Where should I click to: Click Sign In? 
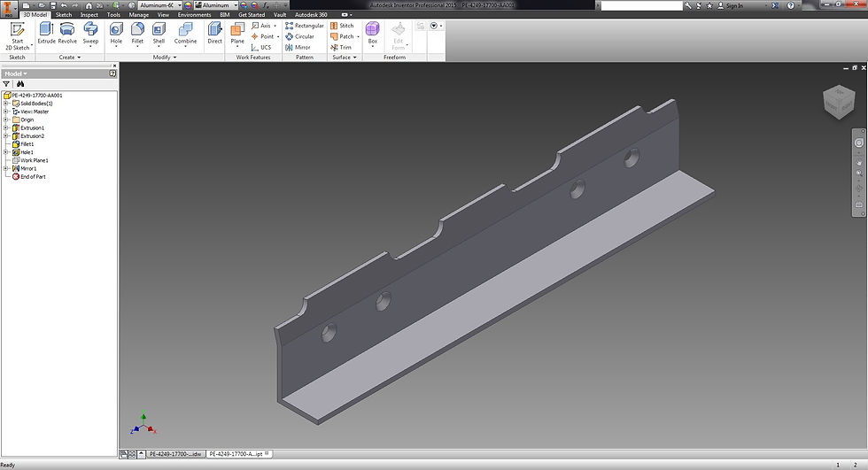click(x=730, y=5)
